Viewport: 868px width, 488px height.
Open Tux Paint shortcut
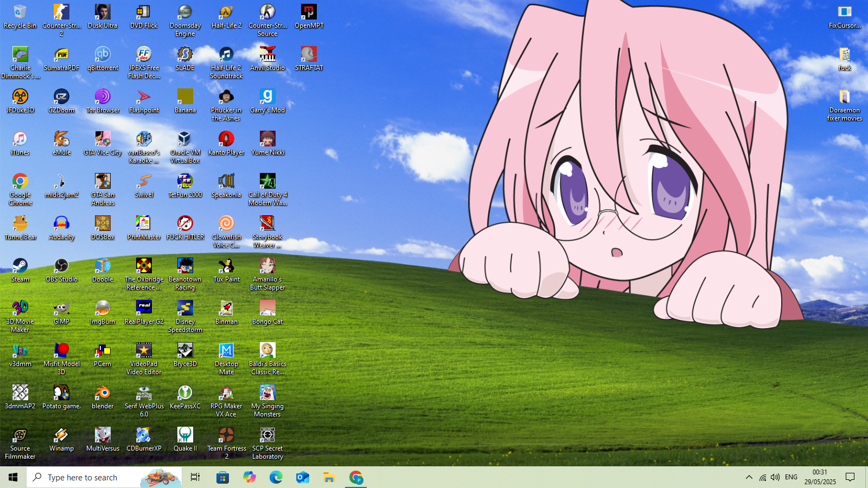coord(226,271)
